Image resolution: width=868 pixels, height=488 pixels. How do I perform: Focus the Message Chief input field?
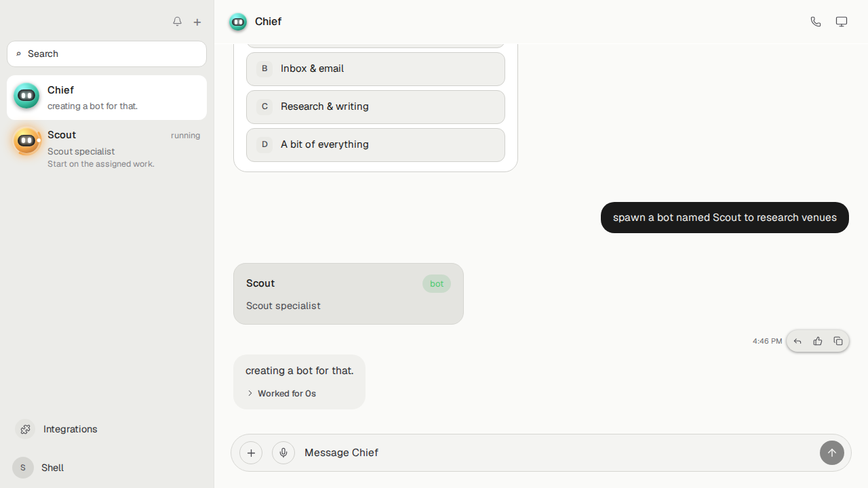click(x=557, y=453)
